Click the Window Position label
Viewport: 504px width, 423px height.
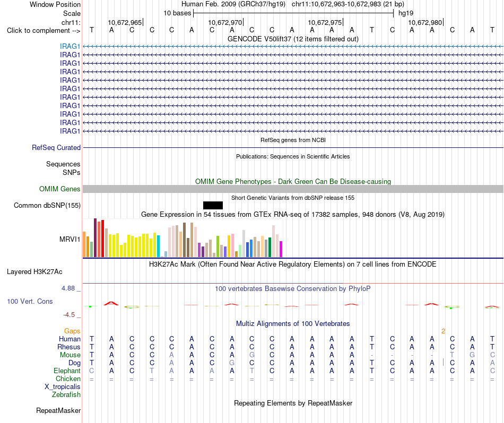pyautogui.click(x=55, y=4)
